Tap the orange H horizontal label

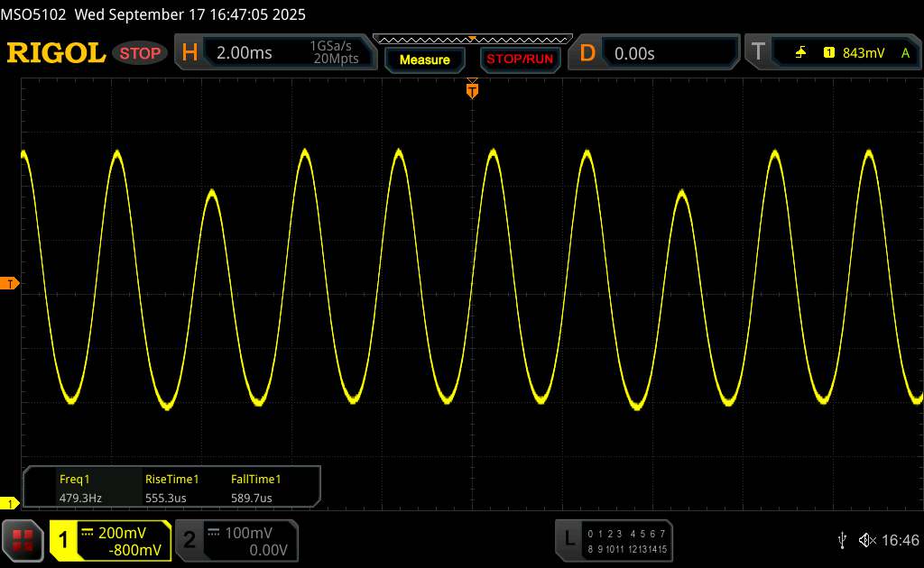tap(189, 53)
